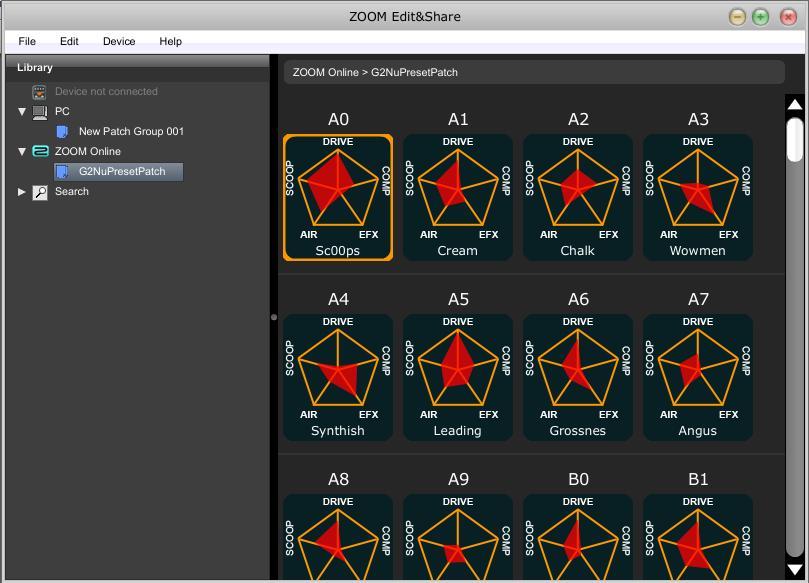Viewport: 809px width, 583px height.
Task: Open the Device menu
Action: (119, 41)
